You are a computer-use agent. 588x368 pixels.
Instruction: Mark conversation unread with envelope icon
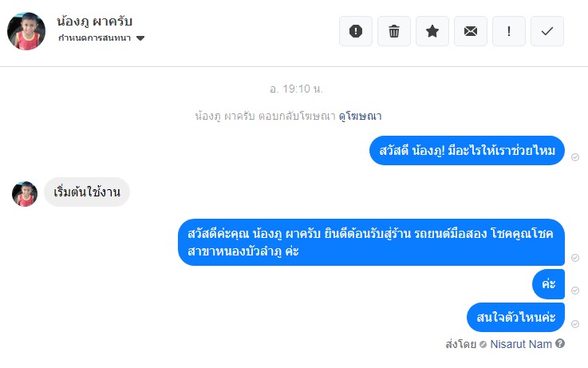pyautogui.click(x=471, y=31)
